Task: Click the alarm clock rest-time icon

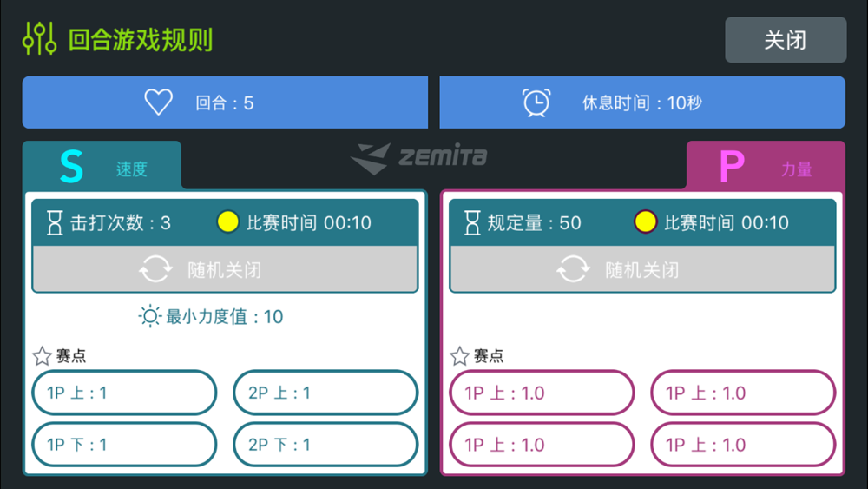Action: click(x=536, y=102)
